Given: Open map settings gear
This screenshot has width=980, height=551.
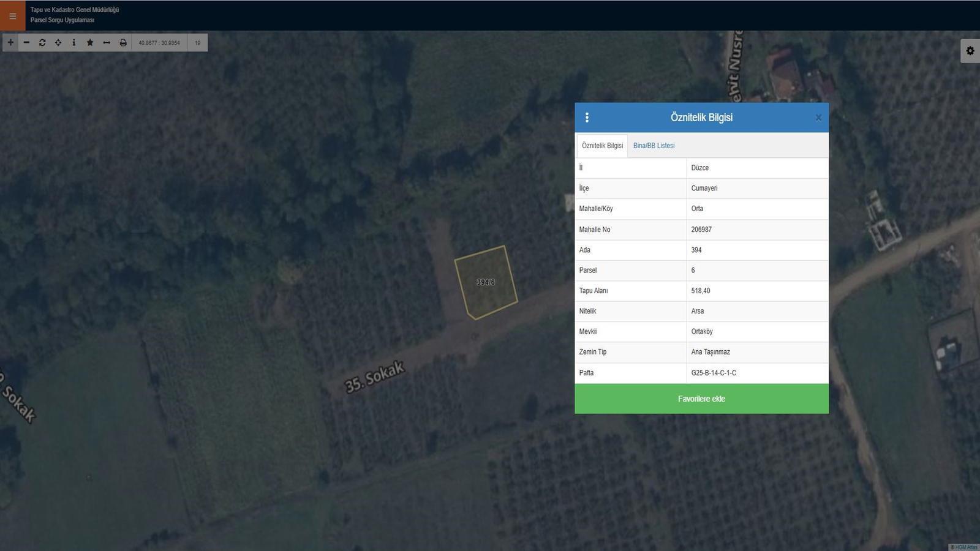Looking at the screenshot, I should (970, 51).
